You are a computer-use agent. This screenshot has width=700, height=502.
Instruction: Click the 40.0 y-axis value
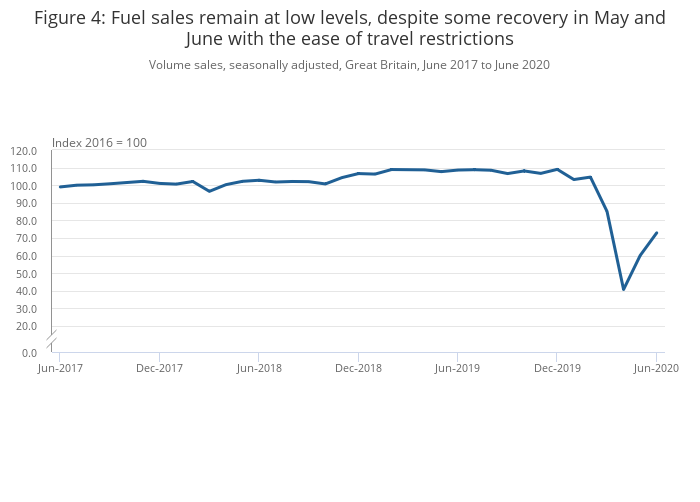pos(25,291)
